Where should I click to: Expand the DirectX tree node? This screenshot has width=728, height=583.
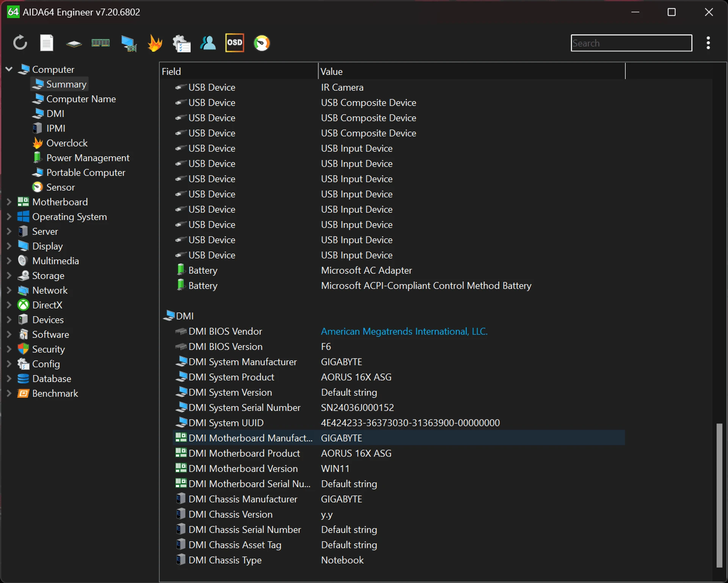click(9, 305)
